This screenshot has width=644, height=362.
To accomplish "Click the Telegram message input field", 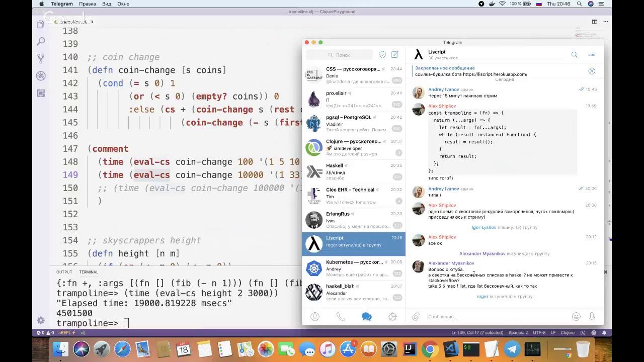I will click(497, 316).
